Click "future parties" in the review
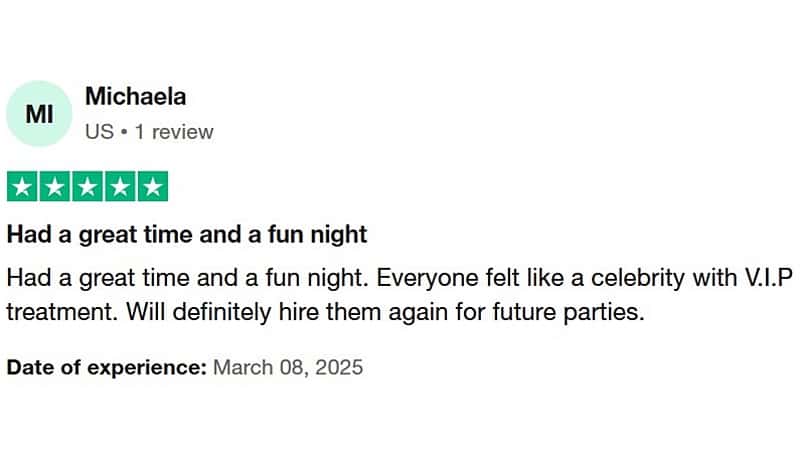Image resolution: width=800 pixels, height=450 pixels. pos(583,311)
